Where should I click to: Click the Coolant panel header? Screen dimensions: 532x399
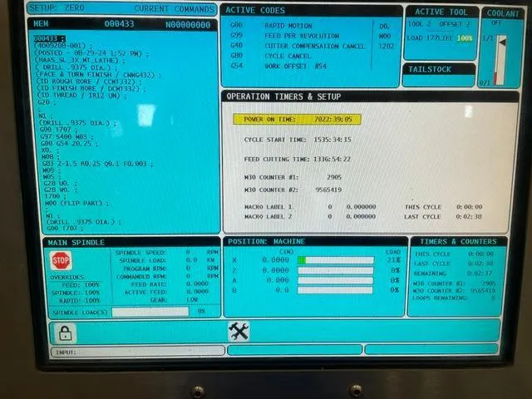[x=503, y=13]
